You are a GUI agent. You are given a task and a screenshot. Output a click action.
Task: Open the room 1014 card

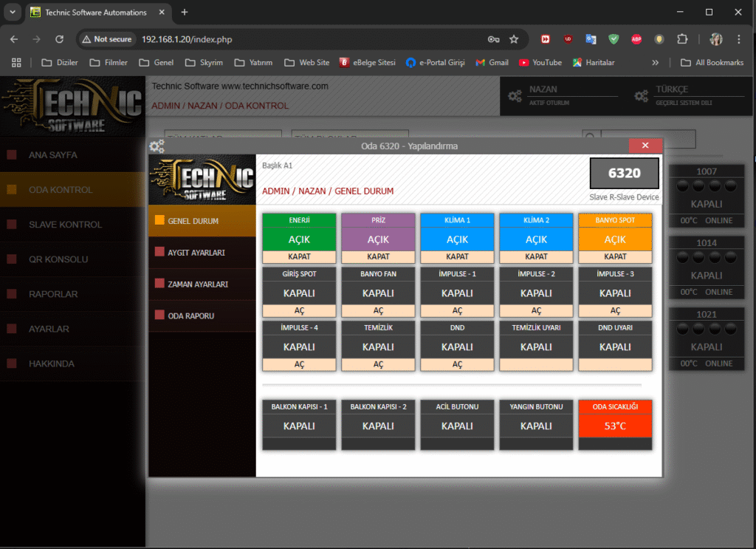pyautogui.click(x=707, y=267)
